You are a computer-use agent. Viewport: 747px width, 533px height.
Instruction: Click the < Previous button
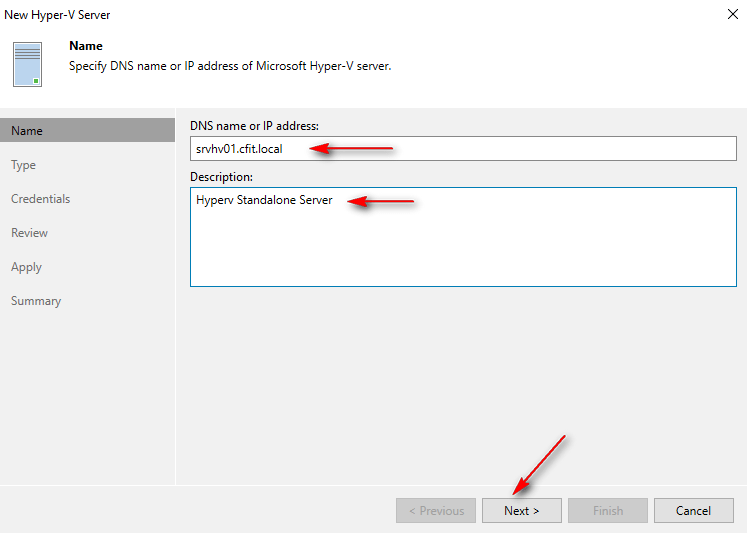pos(435,511)
